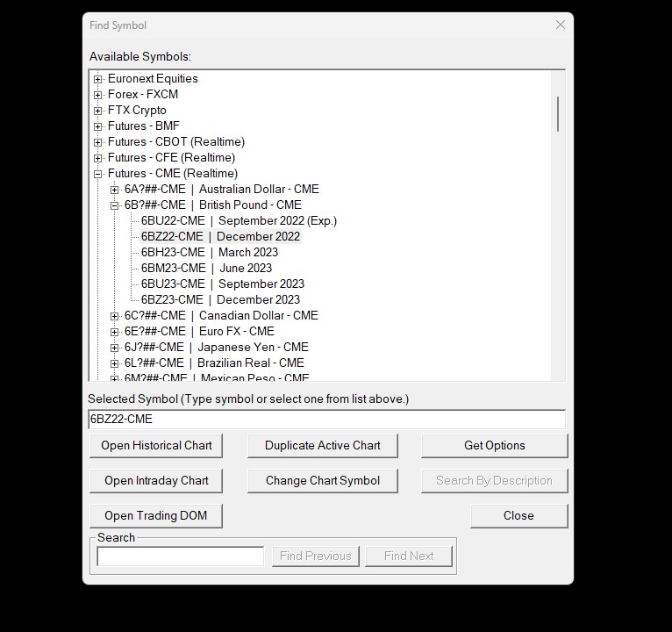Select Futures - CME (Realtime) label
The height and width of the screenshot is (632, 672).
pyautogui.click(x=173, y=174)
